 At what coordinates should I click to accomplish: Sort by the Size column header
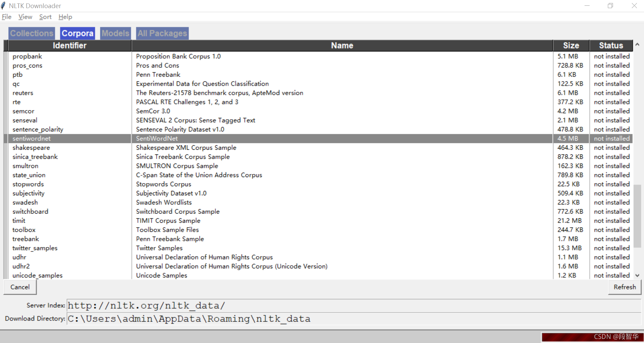point(571,46)
